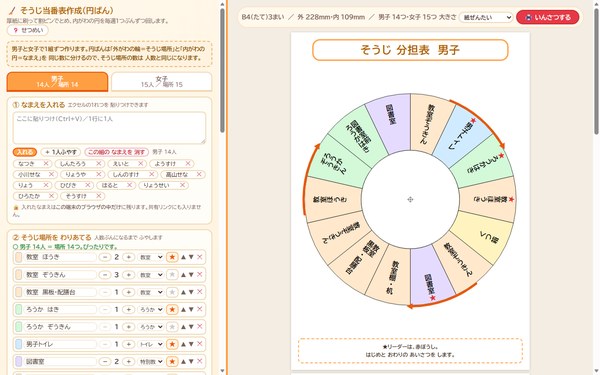The height and width of the screenshot is (375, 600).
Task: Toggle leader star for 図書室
Action: click(172, 361)
